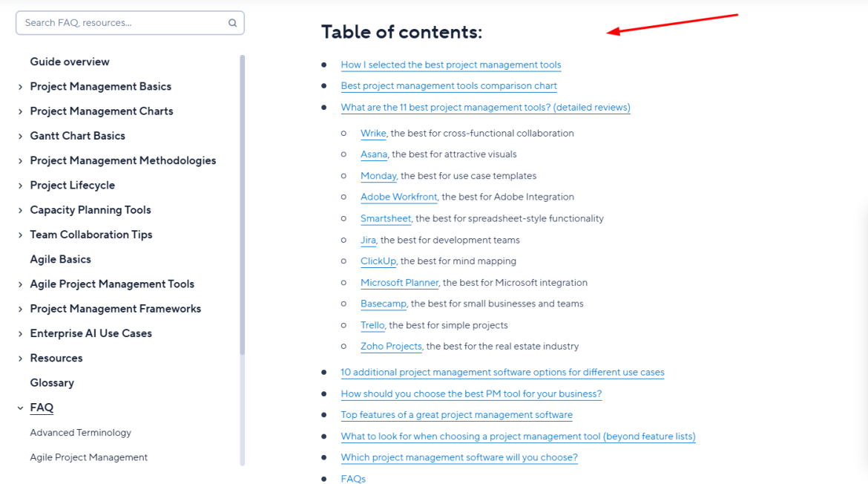Viewport: 868px width, 484px height.
Task: Click the search magnifier icon
Action: pos(232,23)
